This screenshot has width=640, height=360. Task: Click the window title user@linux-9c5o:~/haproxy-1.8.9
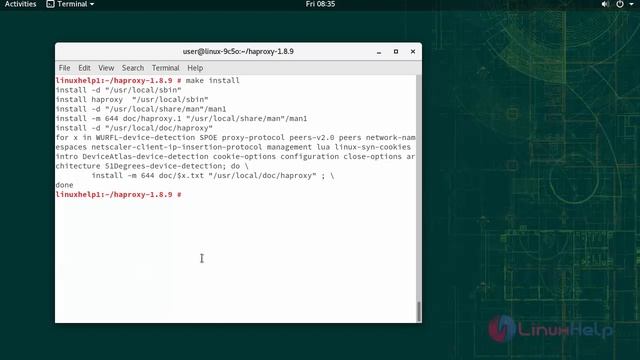[x=238, y=51]
